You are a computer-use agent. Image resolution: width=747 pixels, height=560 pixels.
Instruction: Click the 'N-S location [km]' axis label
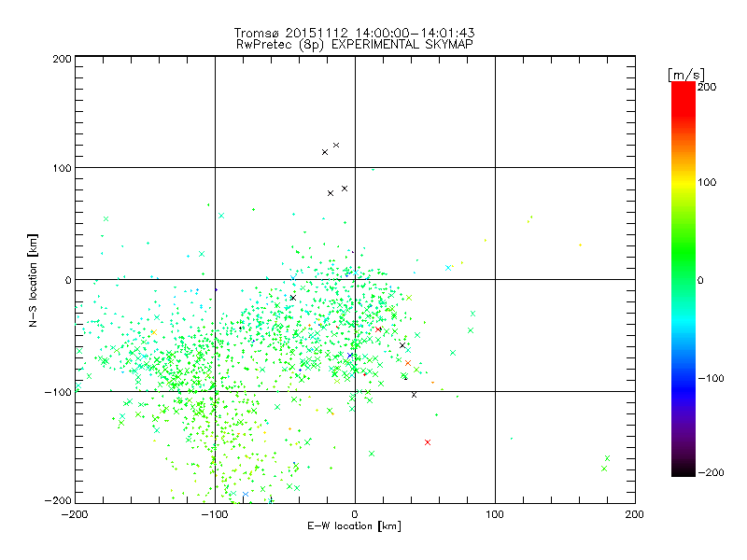[x=33, y=281]
